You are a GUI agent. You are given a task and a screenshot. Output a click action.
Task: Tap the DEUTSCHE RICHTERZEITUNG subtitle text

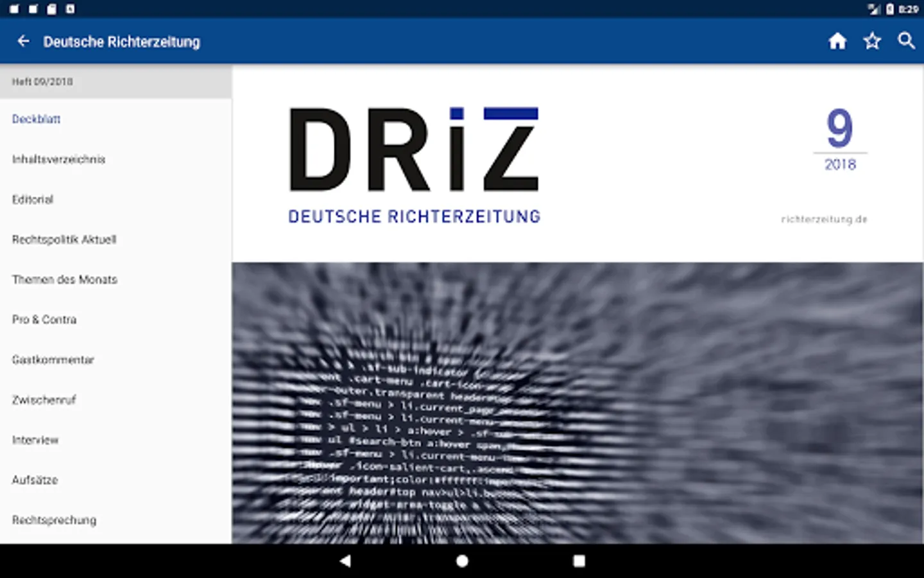pos(415,216)
